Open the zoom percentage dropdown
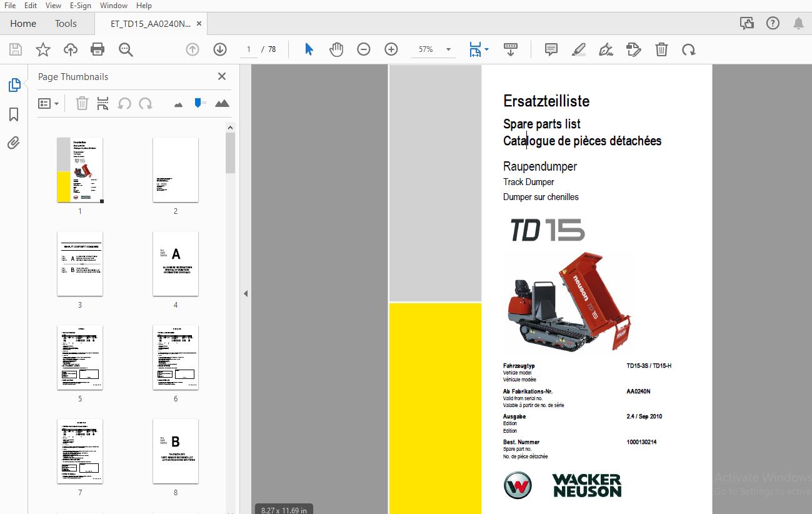This screenshot has width=812, height=514. (448, 49)
